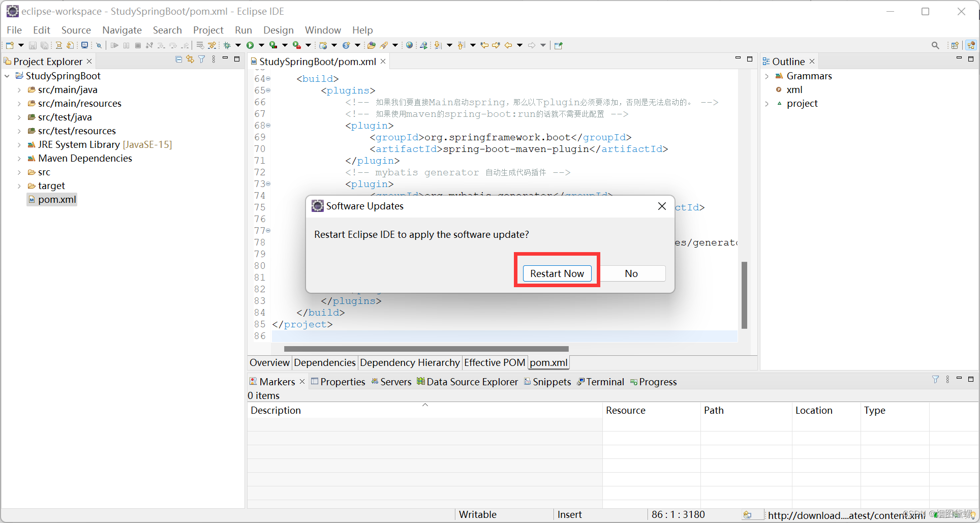Select JRE System Library entry
The height and width of the screenshot is (523, 980).
coord(100,145)
